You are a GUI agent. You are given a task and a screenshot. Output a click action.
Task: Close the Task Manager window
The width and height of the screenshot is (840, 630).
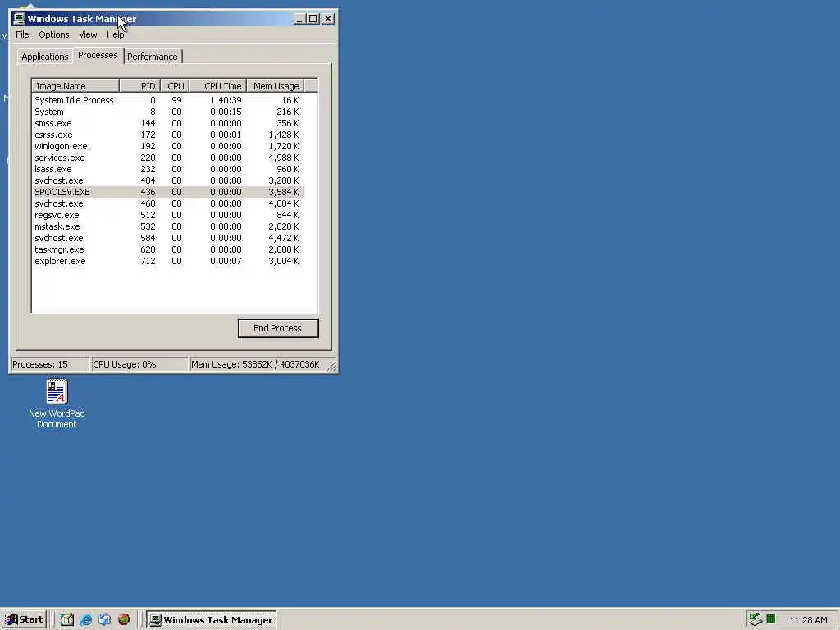[x=328, y=19]
